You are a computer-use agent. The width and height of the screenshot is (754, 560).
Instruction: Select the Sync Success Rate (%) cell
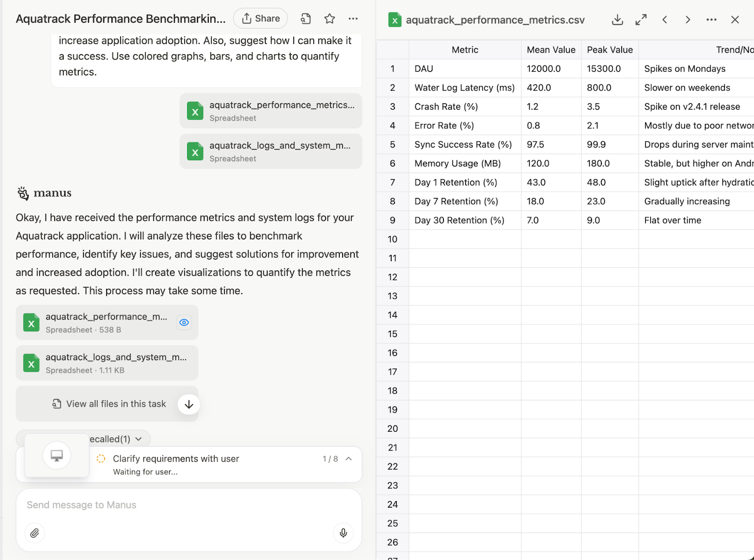pyautogui.click(x=465, y=144)
